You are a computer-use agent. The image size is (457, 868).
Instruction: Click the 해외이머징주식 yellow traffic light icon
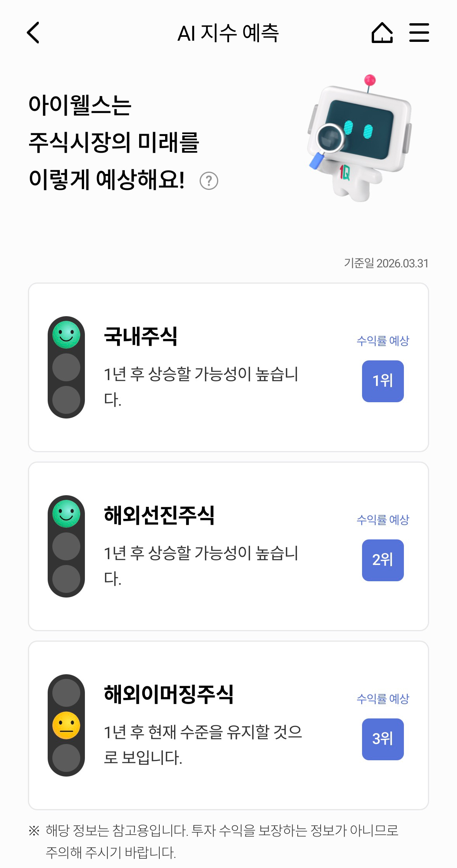66,725
